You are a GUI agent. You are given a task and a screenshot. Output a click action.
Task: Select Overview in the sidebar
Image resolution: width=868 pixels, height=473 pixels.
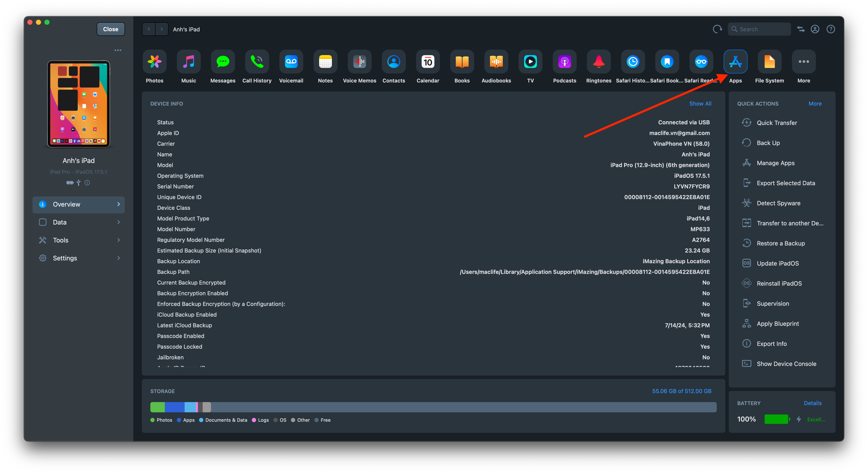79,204
